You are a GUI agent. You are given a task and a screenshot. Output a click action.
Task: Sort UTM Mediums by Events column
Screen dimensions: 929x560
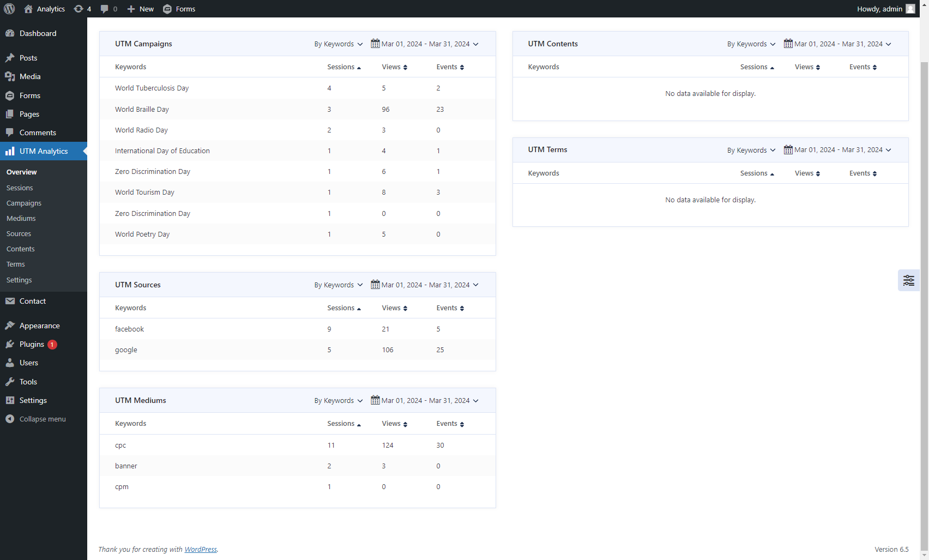[450, 424]
